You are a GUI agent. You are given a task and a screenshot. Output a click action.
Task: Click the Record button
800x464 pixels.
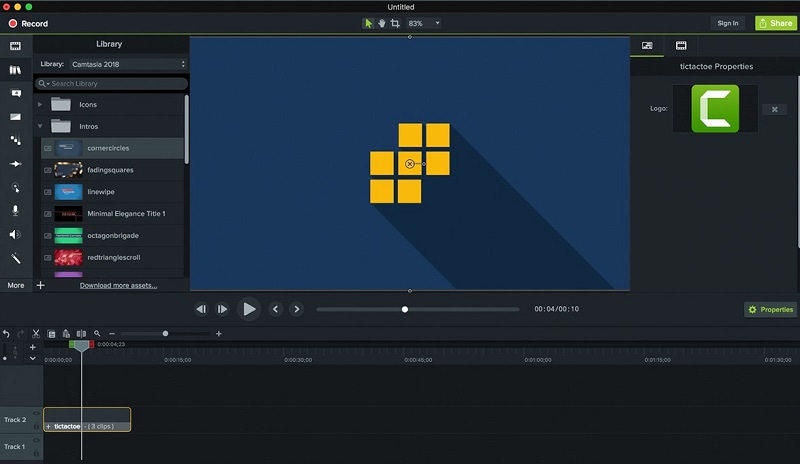(28, 23)
